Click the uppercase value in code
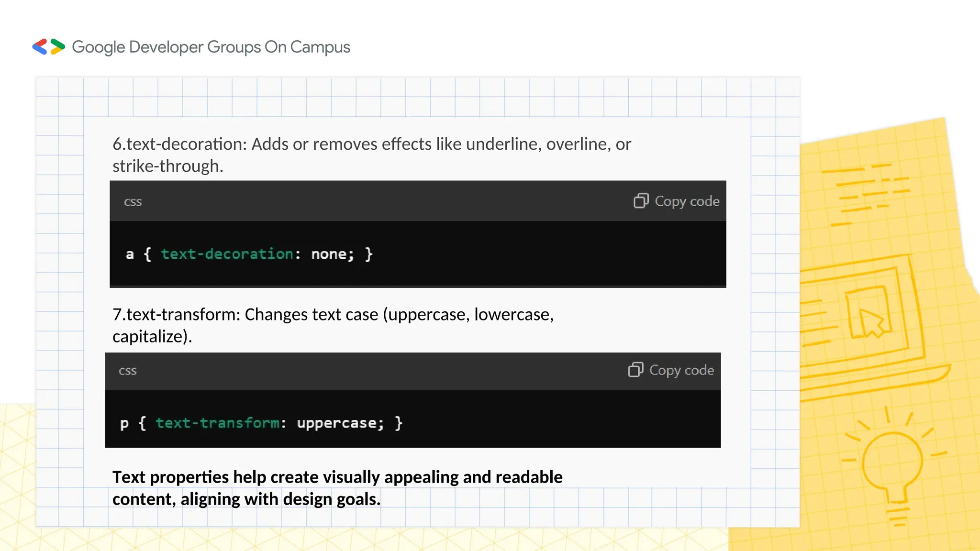Viewport: 980px width, 551px height. tap(336, 423)
